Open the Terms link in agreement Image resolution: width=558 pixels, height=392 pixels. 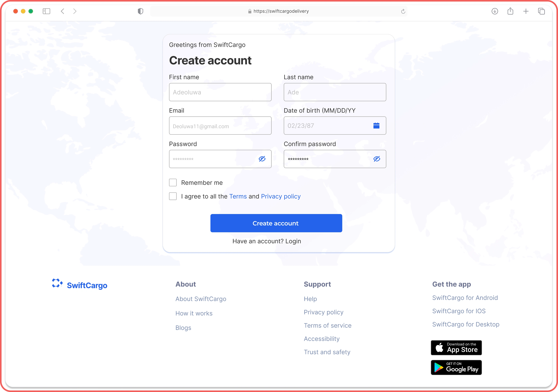coord(238,196)
